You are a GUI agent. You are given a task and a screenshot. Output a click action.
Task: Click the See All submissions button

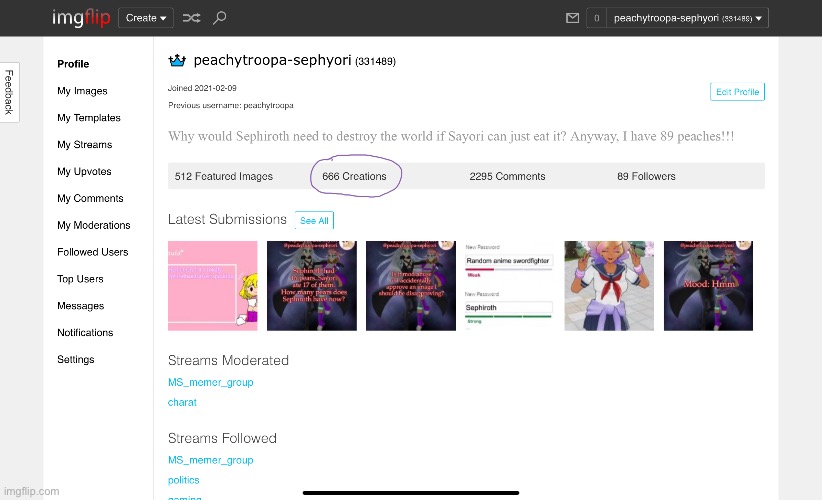pyautogui.click(x=314, y=221)
